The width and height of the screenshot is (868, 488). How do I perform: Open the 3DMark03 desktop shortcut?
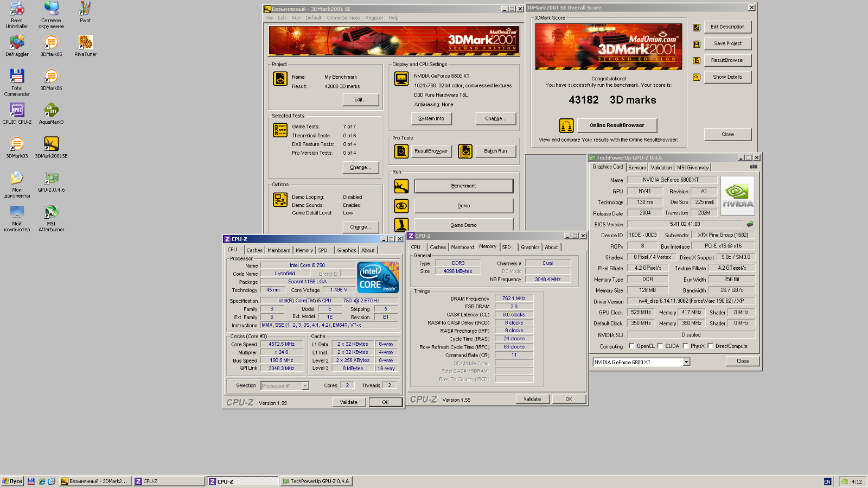point(17,148)
